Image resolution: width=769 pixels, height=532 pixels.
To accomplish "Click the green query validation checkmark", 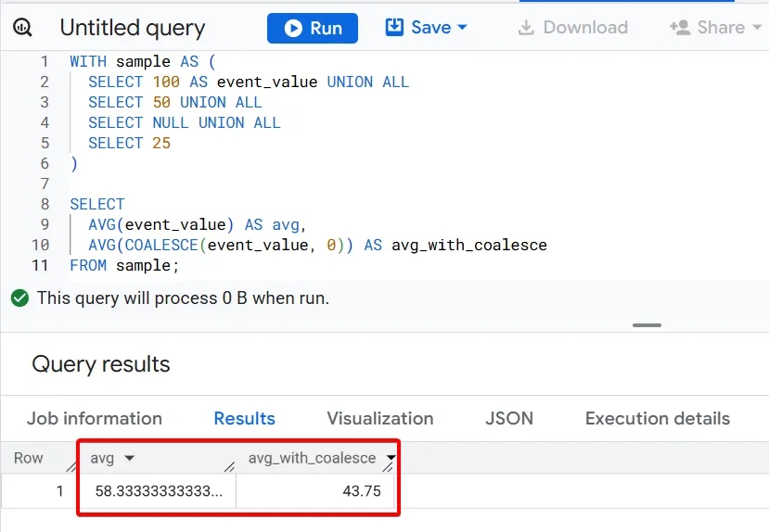I will point(20,298).
